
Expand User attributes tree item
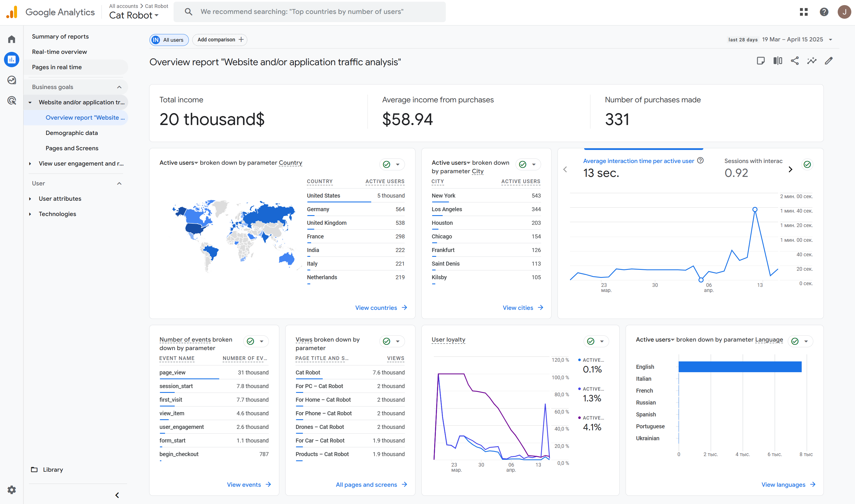point(30,199)
